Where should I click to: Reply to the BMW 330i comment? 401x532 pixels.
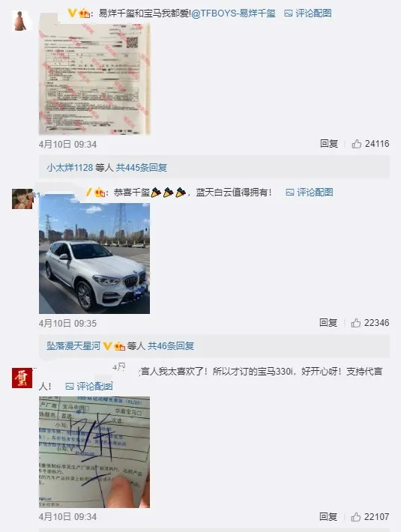[x=328, y=517]
